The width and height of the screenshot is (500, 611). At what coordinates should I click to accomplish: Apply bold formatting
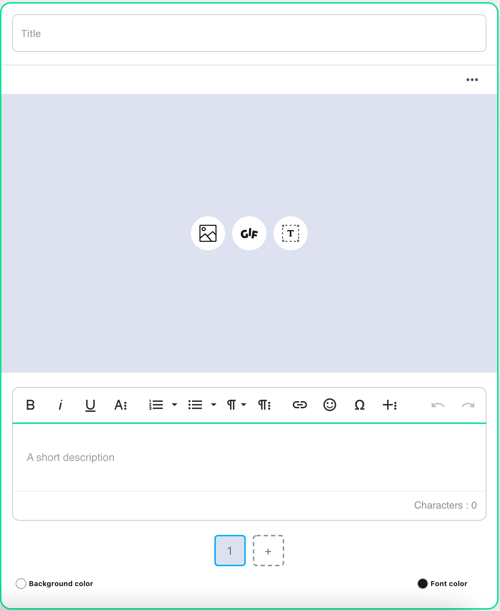coord(30,405)
